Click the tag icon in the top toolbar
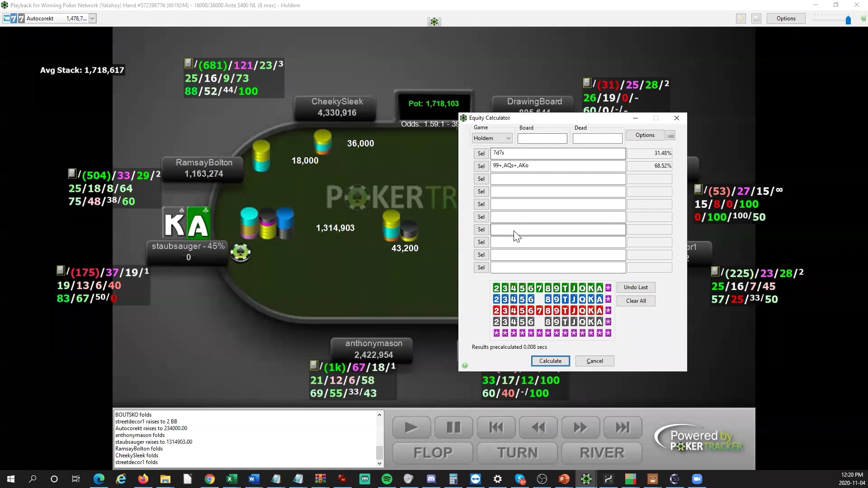The image size is (868, 488). 741,19
